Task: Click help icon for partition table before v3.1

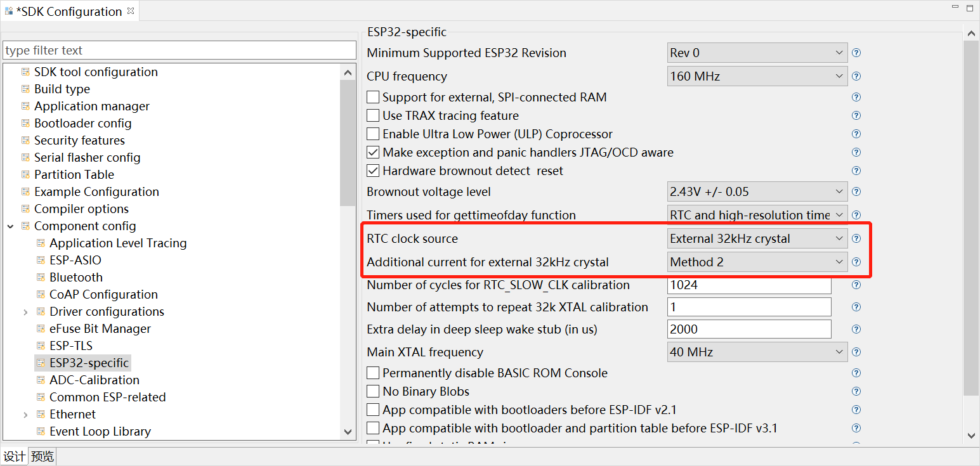Action: pyautogui.click(x=856, y=428)
